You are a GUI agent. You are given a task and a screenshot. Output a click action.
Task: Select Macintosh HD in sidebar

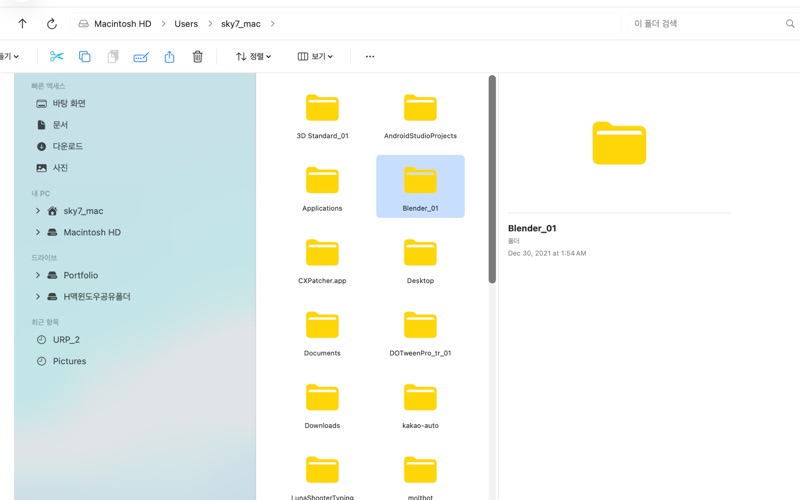(92, 232)
